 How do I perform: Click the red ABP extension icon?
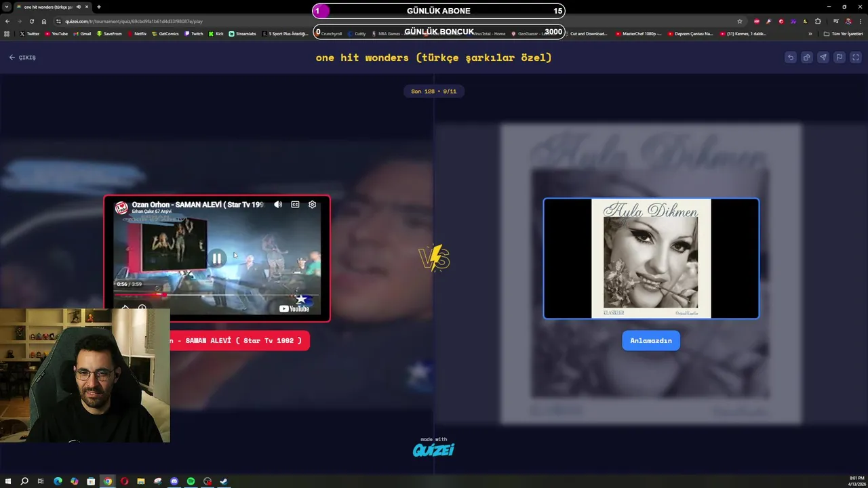tap(757, 21)
